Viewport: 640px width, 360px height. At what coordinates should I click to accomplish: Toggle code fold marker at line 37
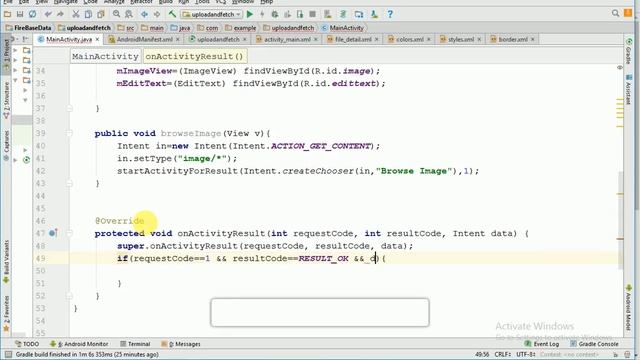tap(69, 108)
